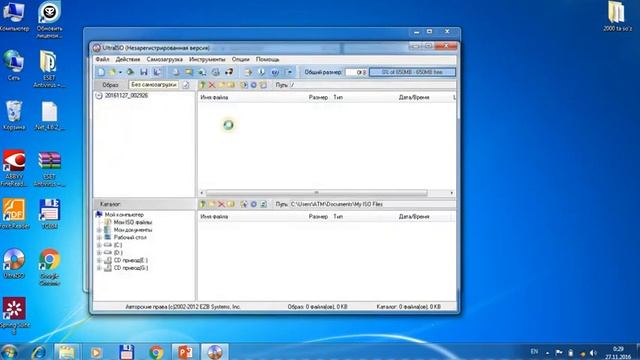Click the info icon after the orange arrow
Image resolution: width=640 pixels, height=360 pixels.
coord(261,72)
